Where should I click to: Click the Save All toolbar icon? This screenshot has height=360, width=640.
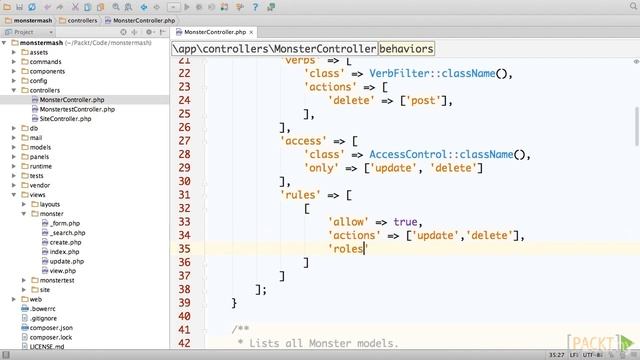[20, 7]
